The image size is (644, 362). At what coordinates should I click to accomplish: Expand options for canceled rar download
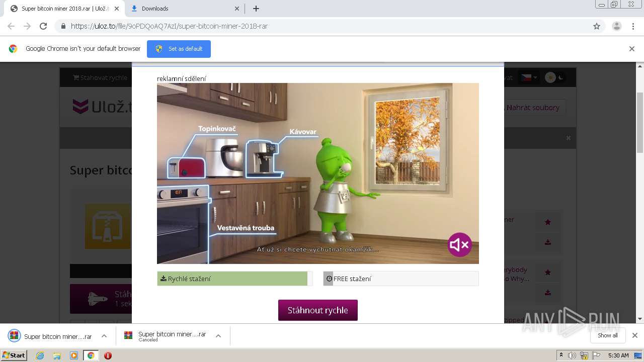(x=218, y=336)
